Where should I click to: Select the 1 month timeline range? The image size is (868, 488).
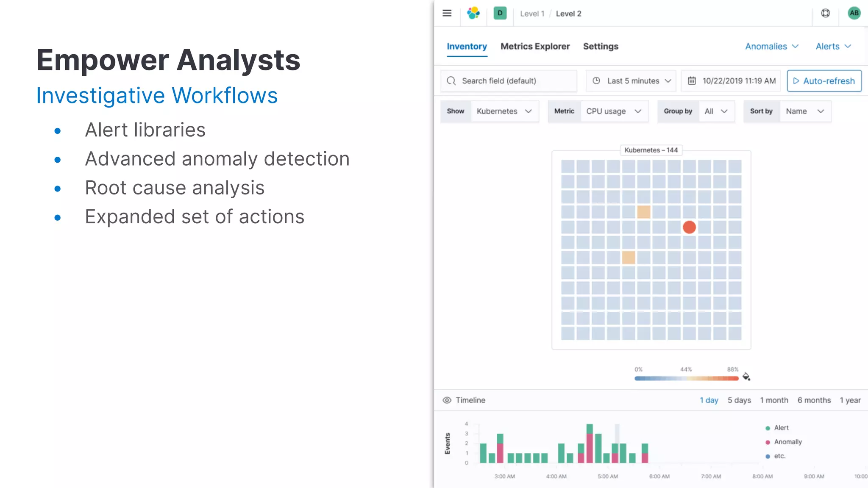[x=774, y=400]
